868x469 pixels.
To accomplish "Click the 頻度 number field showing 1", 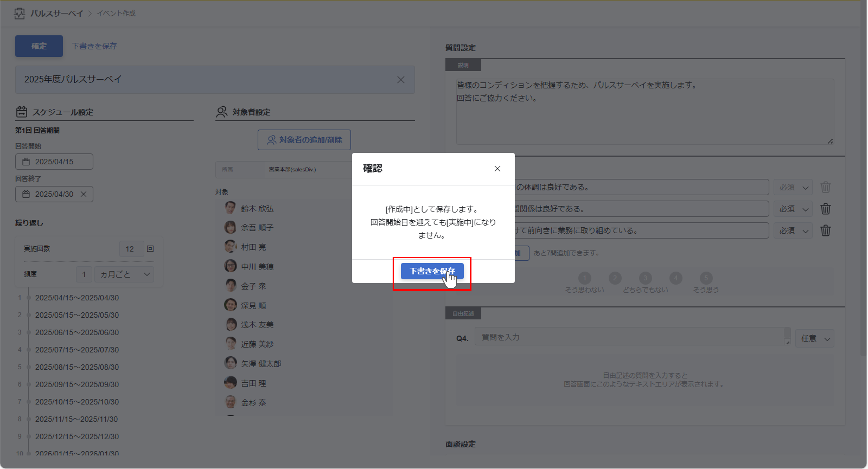I will (84, 274).
